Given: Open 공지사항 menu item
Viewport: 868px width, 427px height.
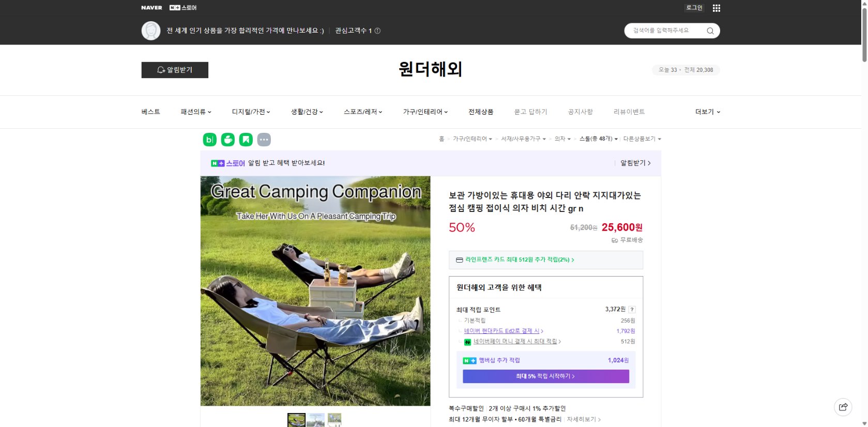Looking at the screenshot, I should coord(580,112).
